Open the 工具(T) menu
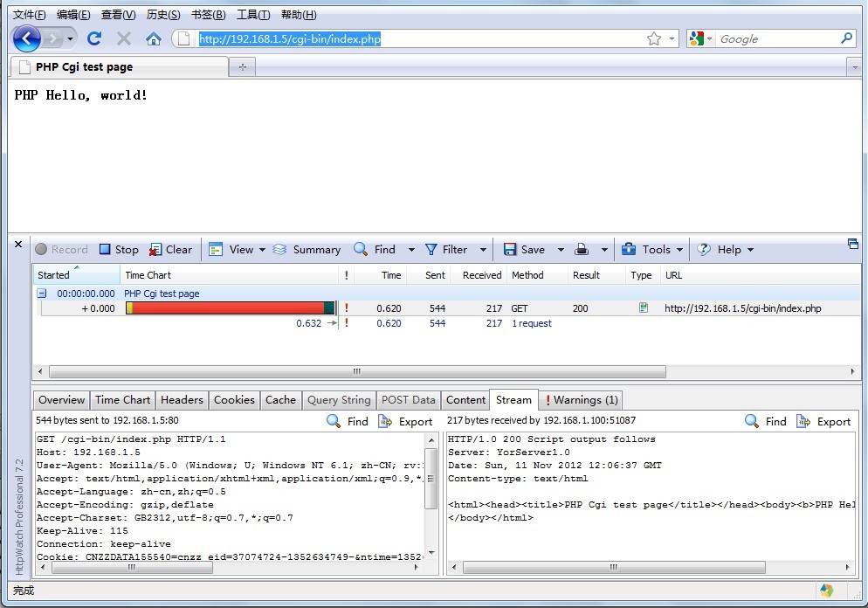This screenshot has height=608, width=868. [253, 15]
